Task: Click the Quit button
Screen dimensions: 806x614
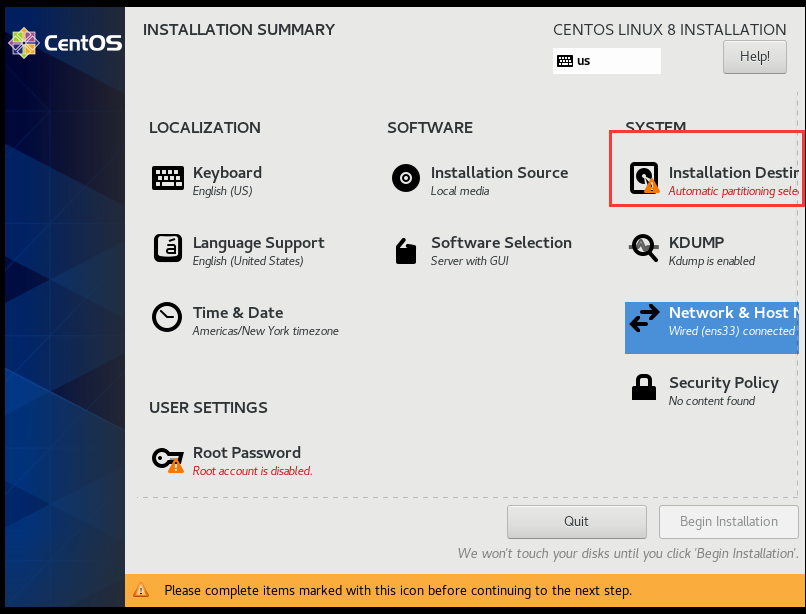Action: (x=576, y=521)
